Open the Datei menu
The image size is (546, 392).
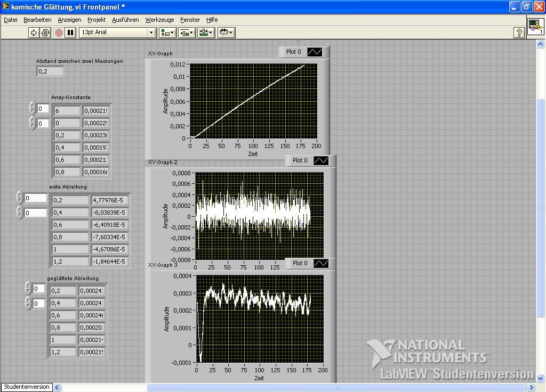point(11,20)
